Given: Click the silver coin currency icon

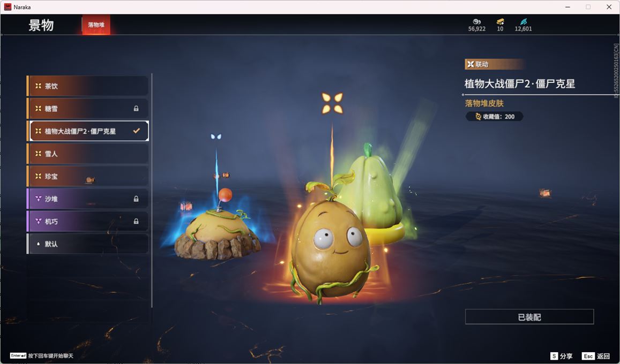Looking at the screenshot, I should [476, 22].
